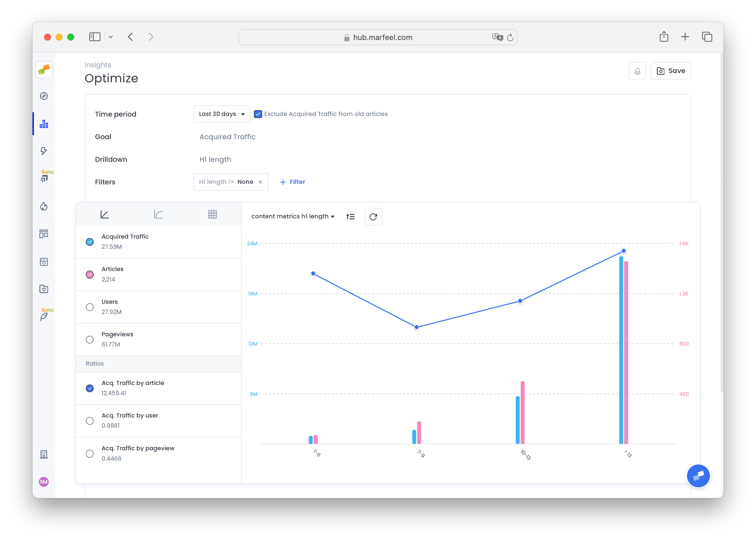Click the sort order icon
This screenshot has height=541, width=756.
point(350,217)
